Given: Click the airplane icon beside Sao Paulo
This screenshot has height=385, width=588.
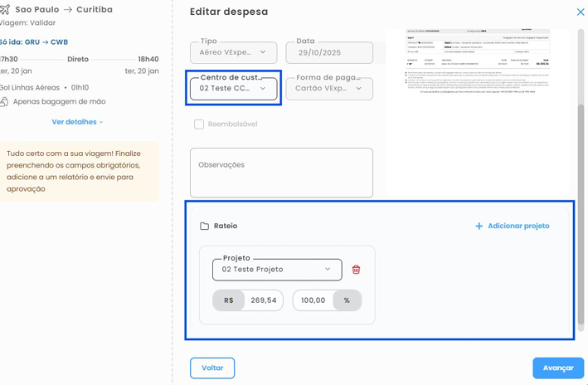Looking at the screenshot, I should 4,10.
